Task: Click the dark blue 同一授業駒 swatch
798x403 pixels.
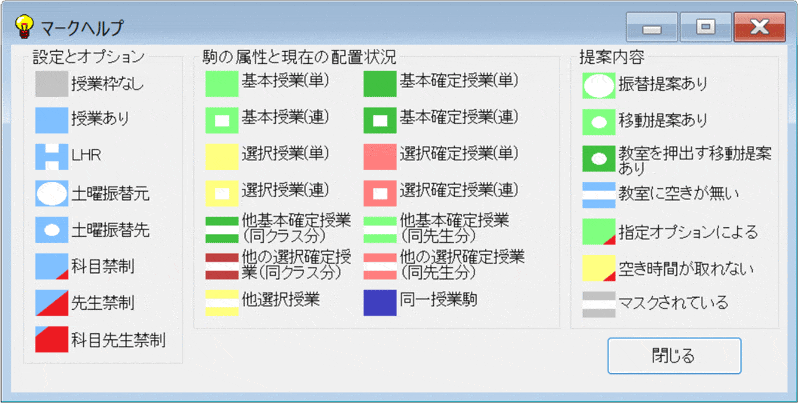Action: click(x=379, y=302)
